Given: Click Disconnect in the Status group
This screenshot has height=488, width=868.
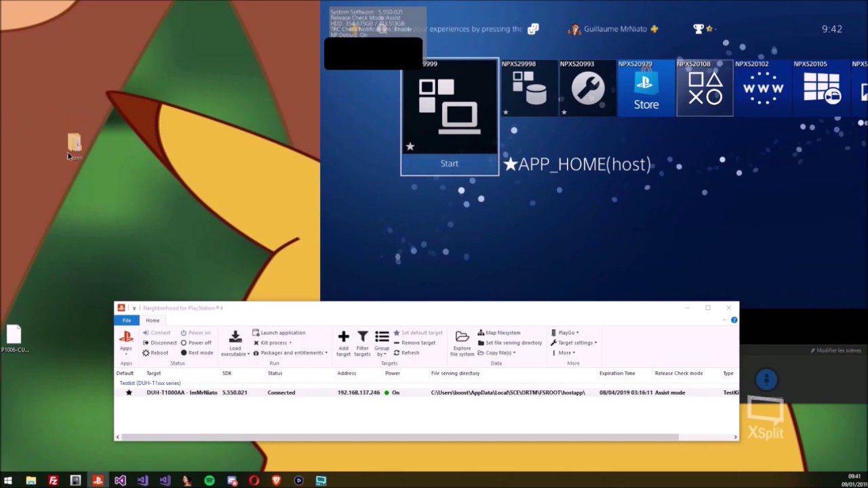Looking at the screenshot, I should click(159, 342).
